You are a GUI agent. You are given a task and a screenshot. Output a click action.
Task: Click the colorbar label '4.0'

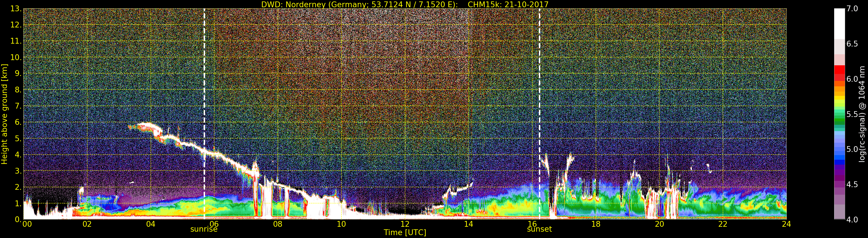coord(852,220)
